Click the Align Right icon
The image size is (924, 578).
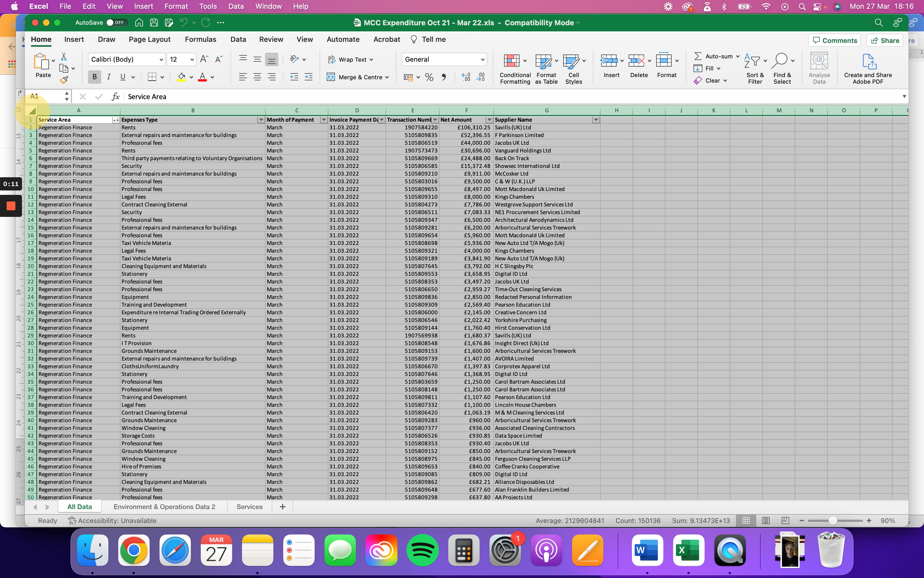click(x=271, y=77)
